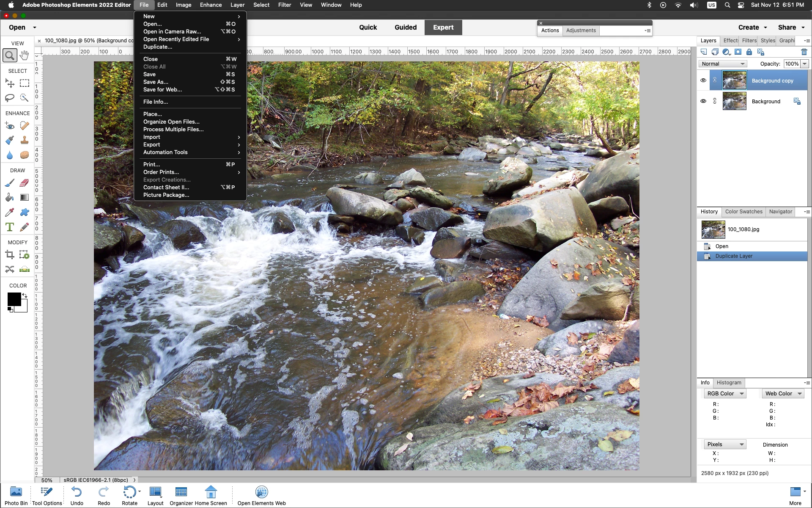This screenshot has height=508, width=812.
Task: Select the Rectangular Marquee tool
Action: tap(25, 83)
